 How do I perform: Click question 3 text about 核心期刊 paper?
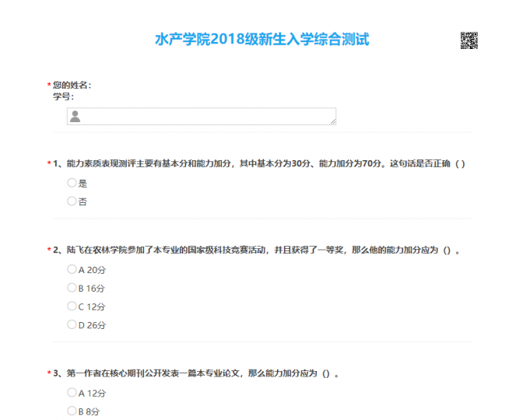pos(198,373)
